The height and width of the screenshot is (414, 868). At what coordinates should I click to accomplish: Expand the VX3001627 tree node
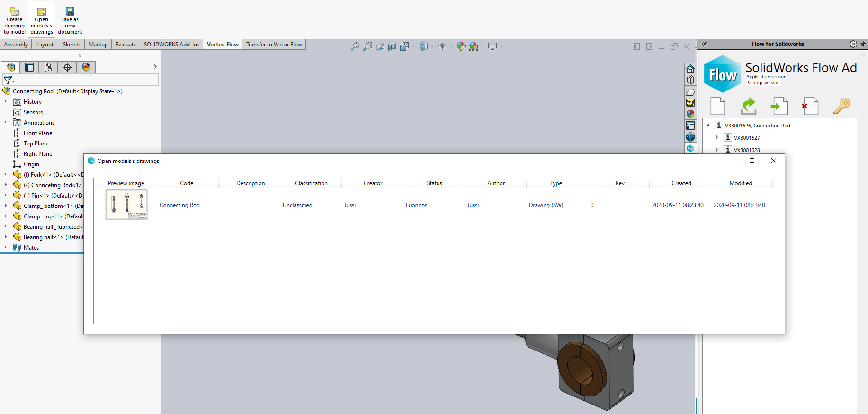[717, 138]
